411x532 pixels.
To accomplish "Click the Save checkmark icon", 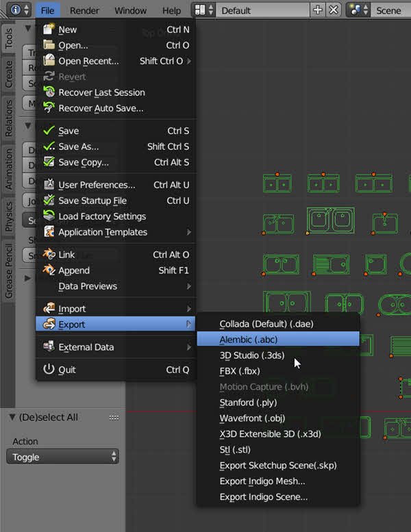I will (x=49, y=131).
